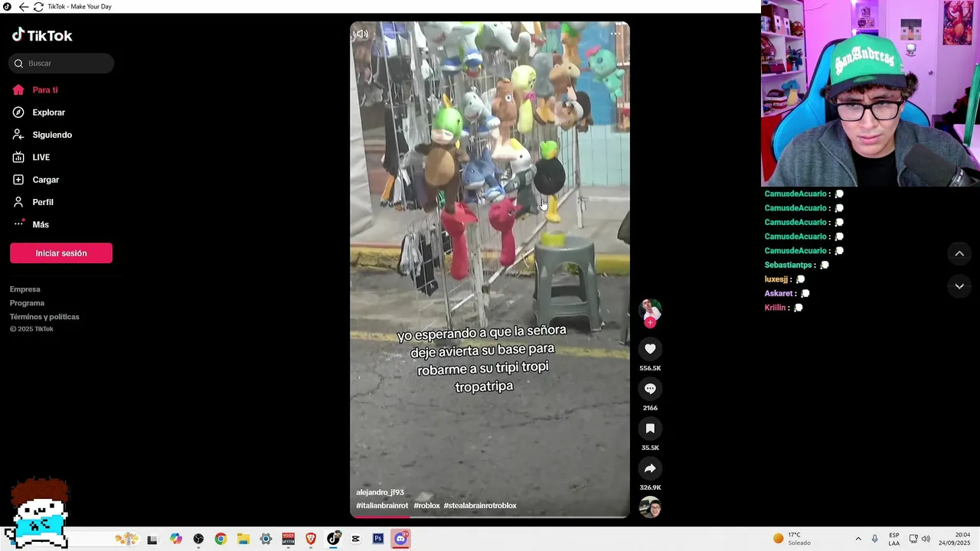Open the volume speaker tray icon
This screenshot has width=980, height=551.
(x=926, y=539)
